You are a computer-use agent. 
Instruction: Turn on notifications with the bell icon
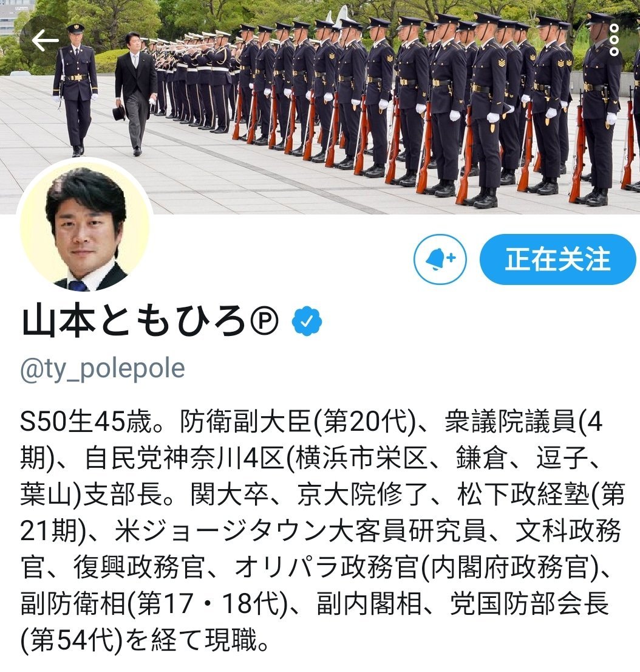(x=440, y=259)
